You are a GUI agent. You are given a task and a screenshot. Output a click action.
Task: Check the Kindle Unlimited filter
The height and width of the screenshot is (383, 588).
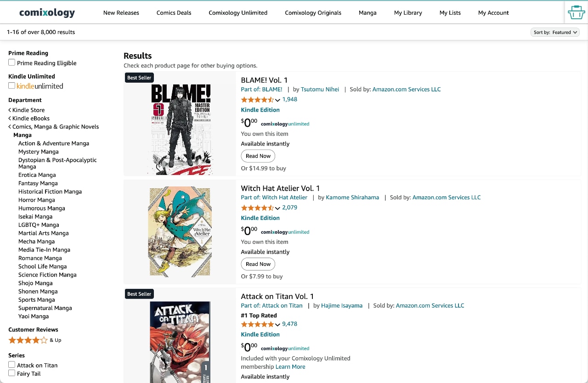pos(11,85)
